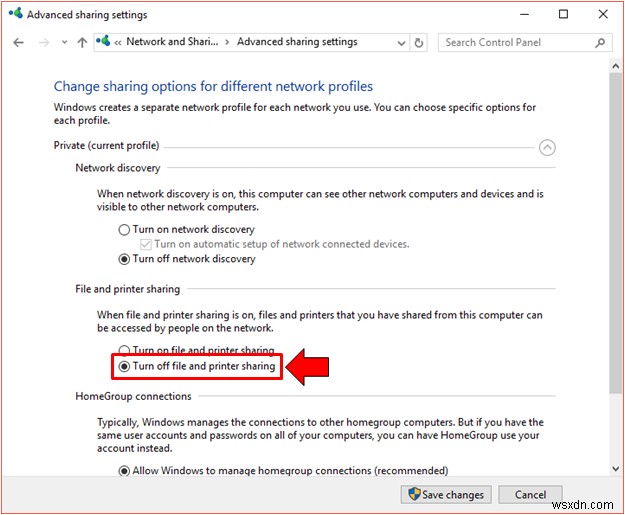This screenshot has width=625, height=515.
Task: Click 'File and printer sharing' section heading
Action: [128, 289]
